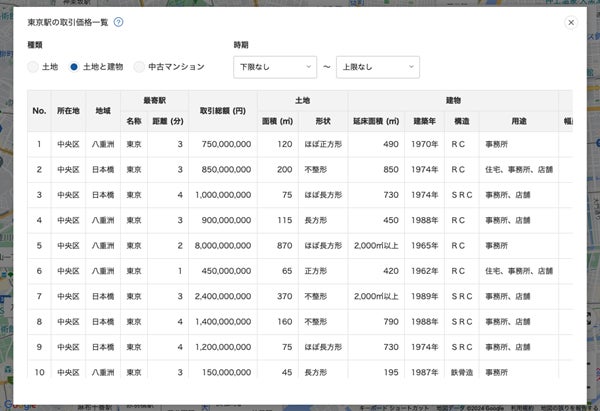Click price 2,400,000,000 in row 7

[223, 296]
